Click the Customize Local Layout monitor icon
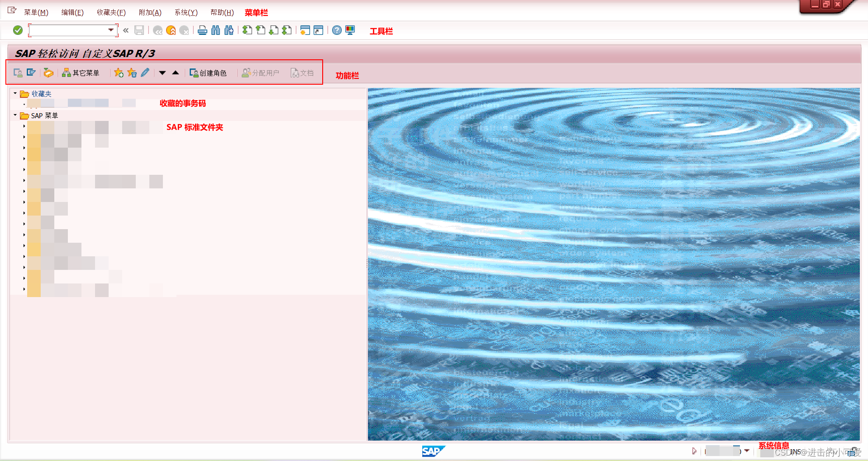This screenshot has width=868, height=461. [350, 30]
